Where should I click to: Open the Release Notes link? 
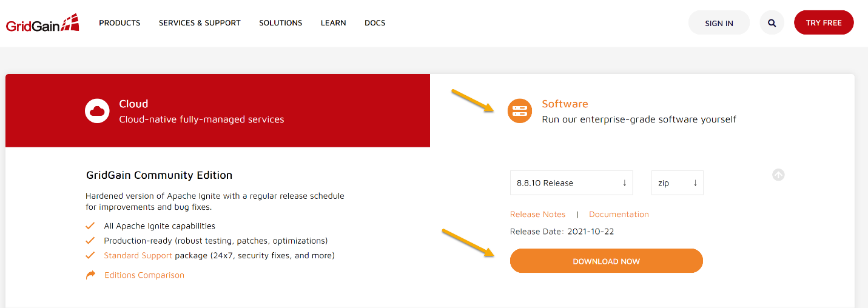537,214
